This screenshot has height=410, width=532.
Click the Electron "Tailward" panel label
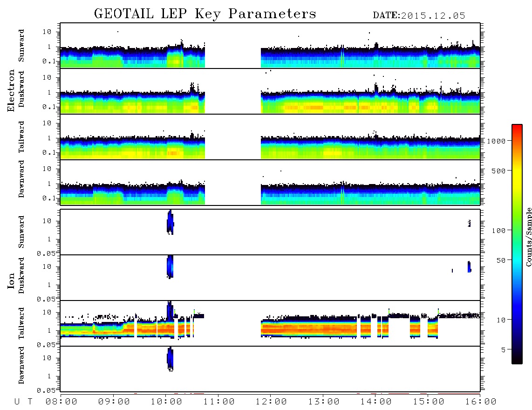[x=21, y=137]
